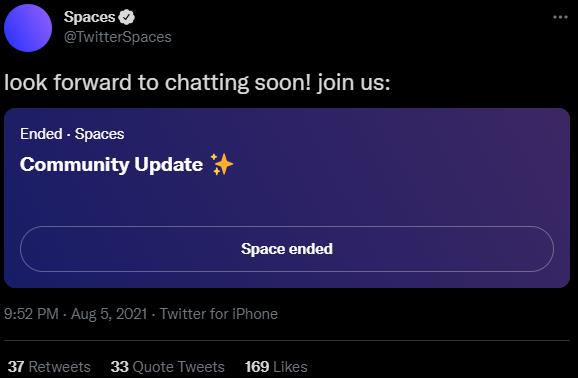Open the 9:52 PM timestamp link

point(31,314)
